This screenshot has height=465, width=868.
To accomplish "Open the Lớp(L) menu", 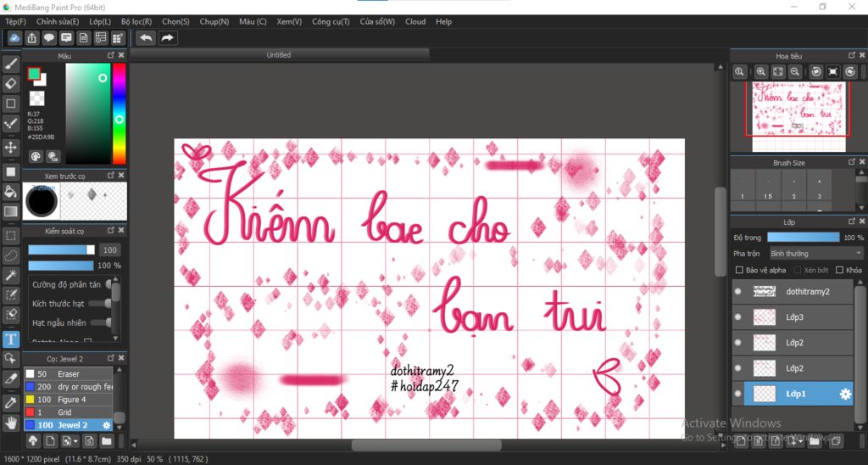I will pos(100,21).
